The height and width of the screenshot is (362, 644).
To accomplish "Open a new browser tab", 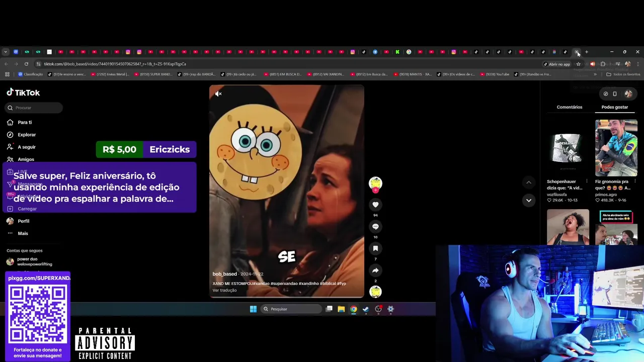I will tap(586, 52).
